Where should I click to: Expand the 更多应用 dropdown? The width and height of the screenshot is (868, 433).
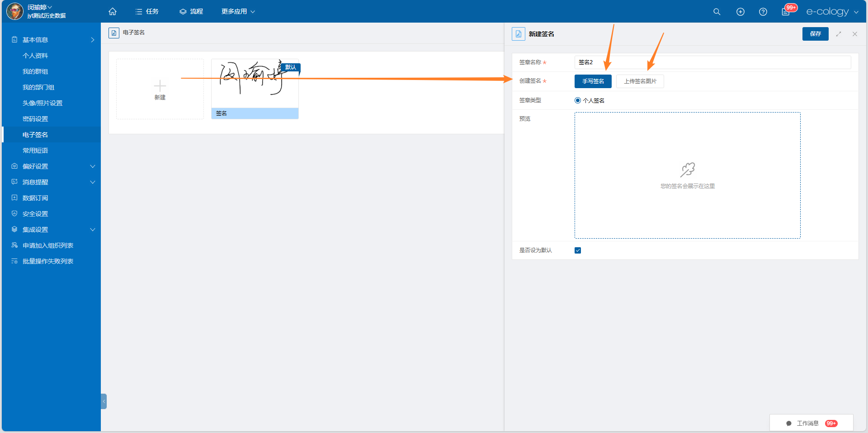pos(238,11)
